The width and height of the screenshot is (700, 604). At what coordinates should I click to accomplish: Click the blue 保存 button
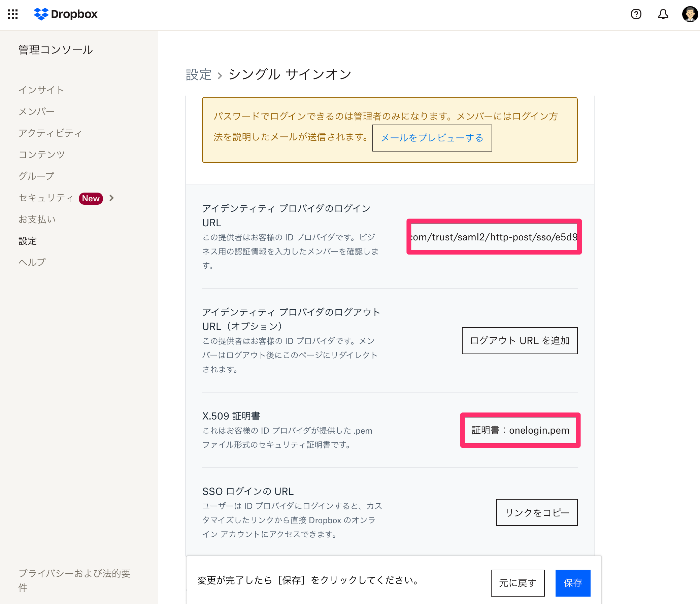[x=573, y=583]
